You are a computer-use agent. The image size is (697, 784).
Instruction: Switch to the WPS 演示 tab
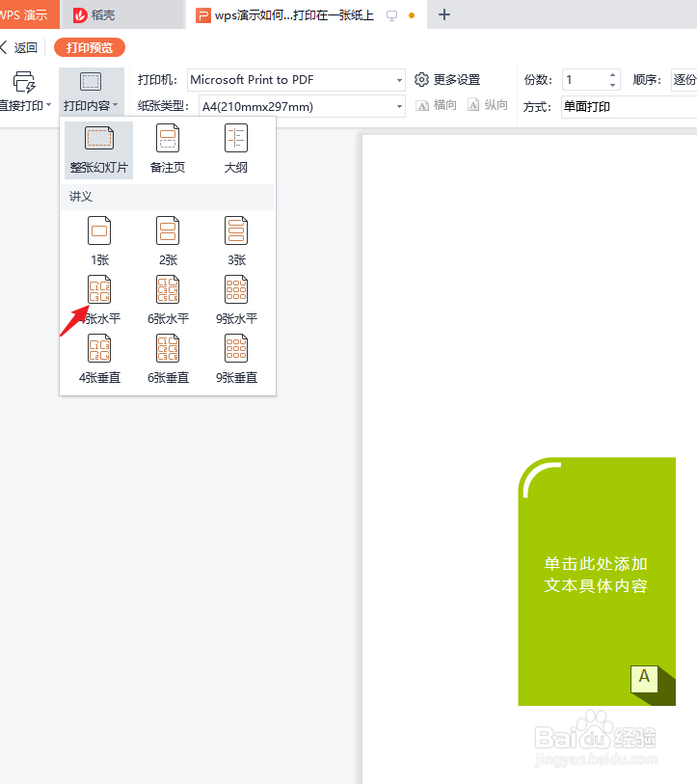(x=29, y=14)
